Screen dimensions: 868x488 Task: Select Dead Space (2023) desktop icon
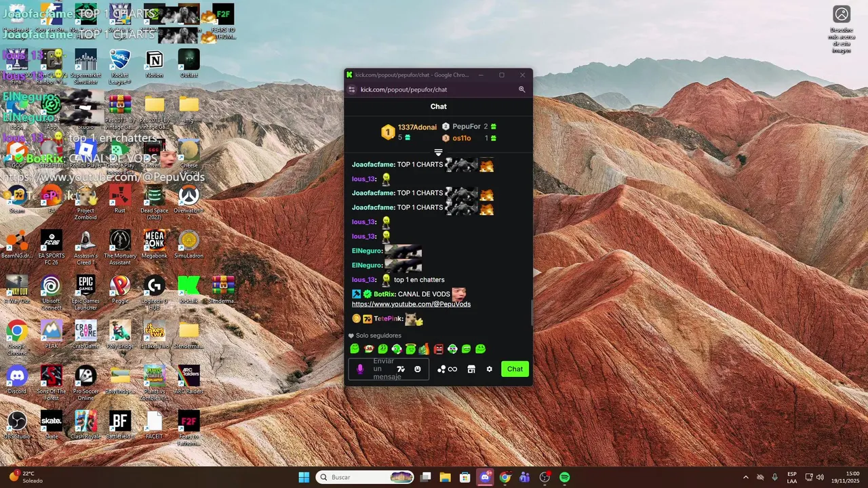tap(155, 202)
